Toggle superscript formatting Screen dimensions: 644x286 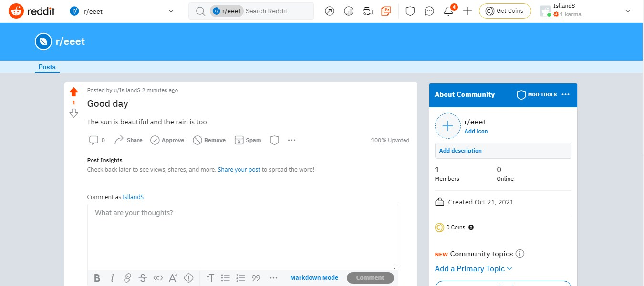pyautogui.click(x=173, y=278)
